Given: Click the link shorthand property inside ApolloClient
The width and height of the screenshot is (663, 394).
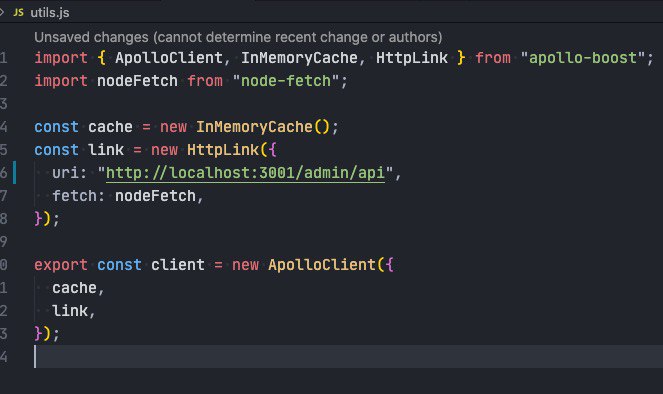Looking at the screenshot, I should (70, 311).
